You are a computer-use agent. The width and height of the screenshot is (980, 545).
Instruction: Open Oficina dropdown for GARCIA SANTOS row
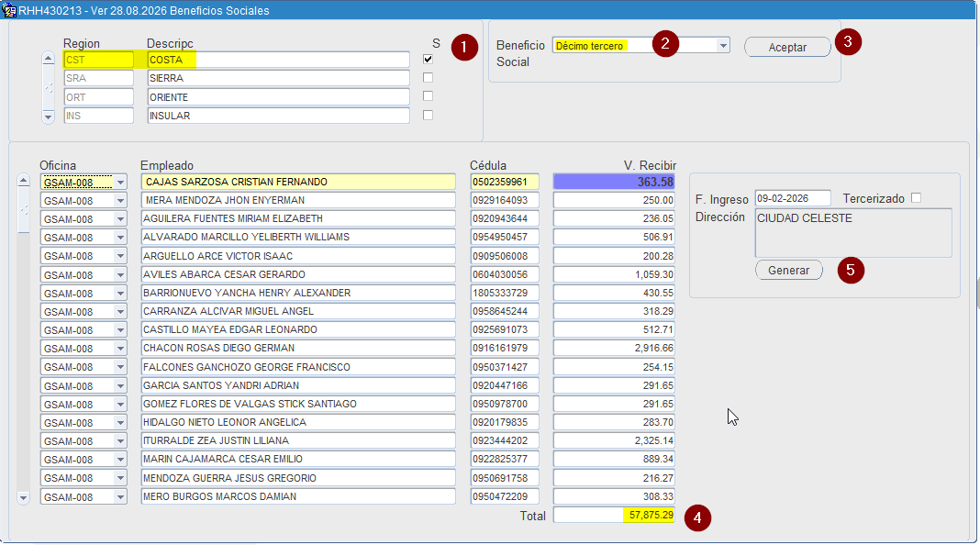pos(120,386)
